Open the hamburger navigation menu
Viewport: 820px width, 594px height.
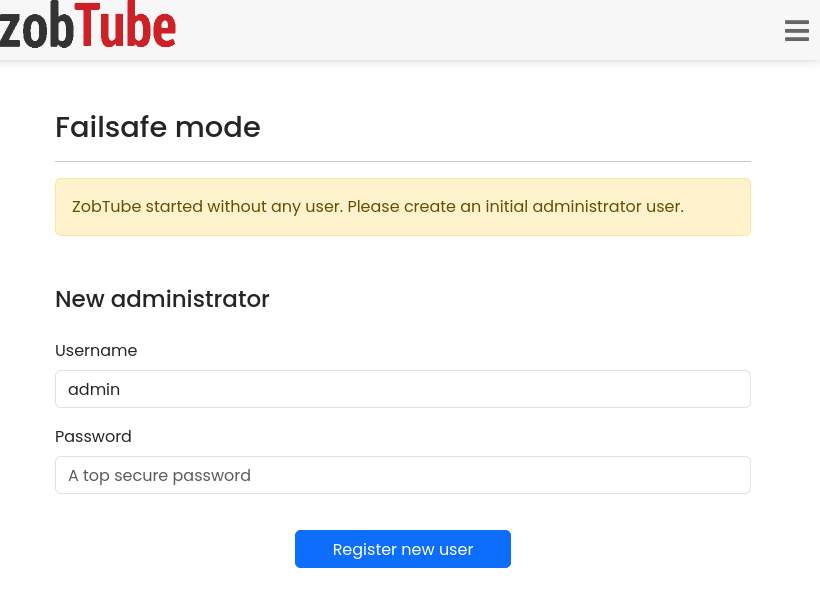pos(796,31)
